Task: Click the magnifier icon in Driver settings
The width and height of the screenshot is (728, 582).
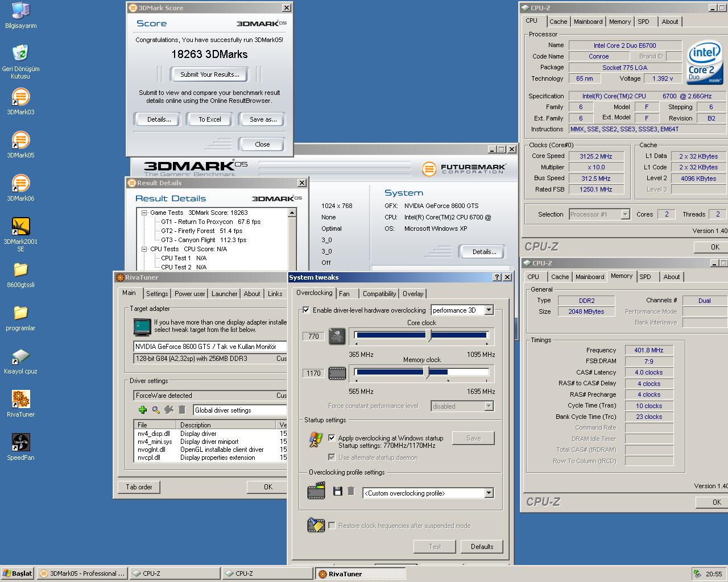Action: point(156,410)
